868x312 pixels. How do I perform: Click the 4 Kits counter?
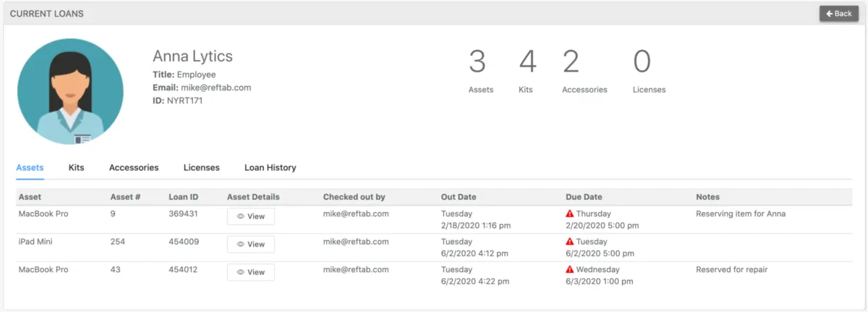(x=527, y=70)
